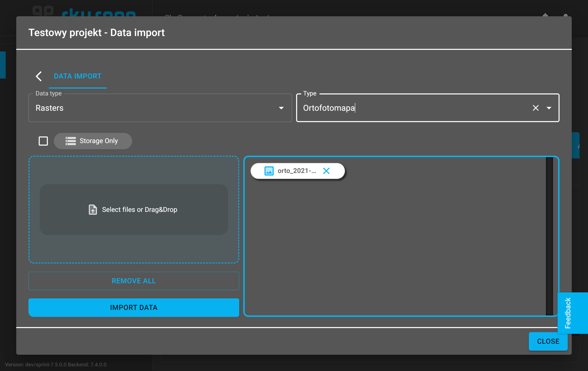This screenshot has width=588, height=371.
Task: Click the Testowy projekt - Data import title
Action: 97,33
